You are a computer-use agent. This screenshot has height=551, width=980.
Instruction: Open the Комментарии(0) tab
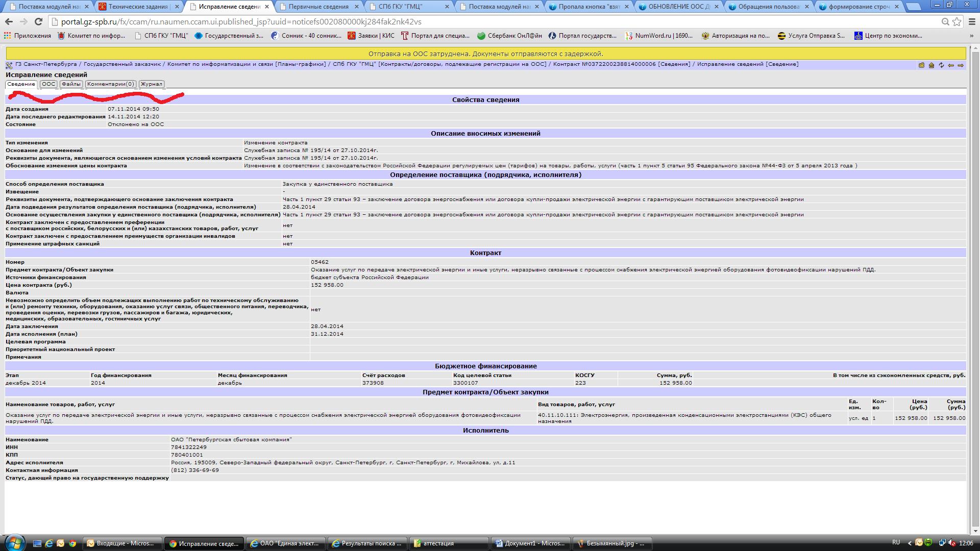(110, 84)
